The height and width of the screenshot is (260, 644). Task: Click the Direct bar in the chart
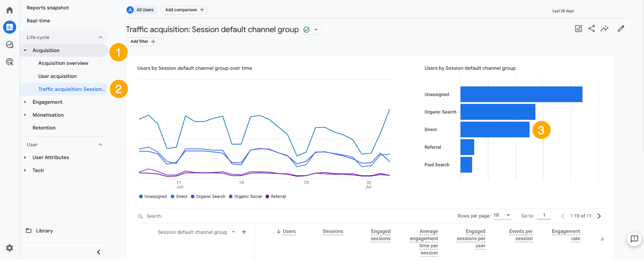(495, 130)
